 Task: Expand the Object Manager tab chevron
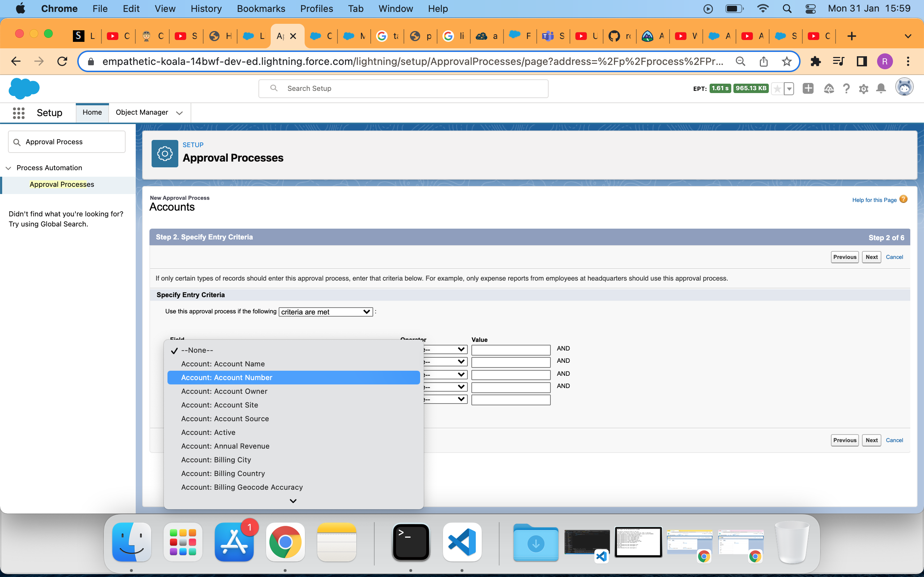179,113
